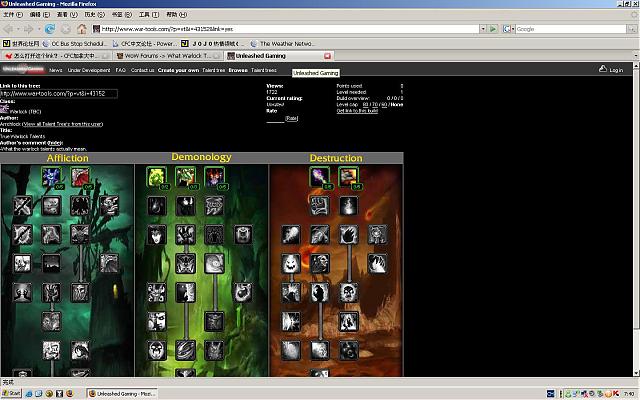Open the 帮助 (H) menu
Image resolution: width=640 pixels, height=400 pixels.
pos(176,15)
